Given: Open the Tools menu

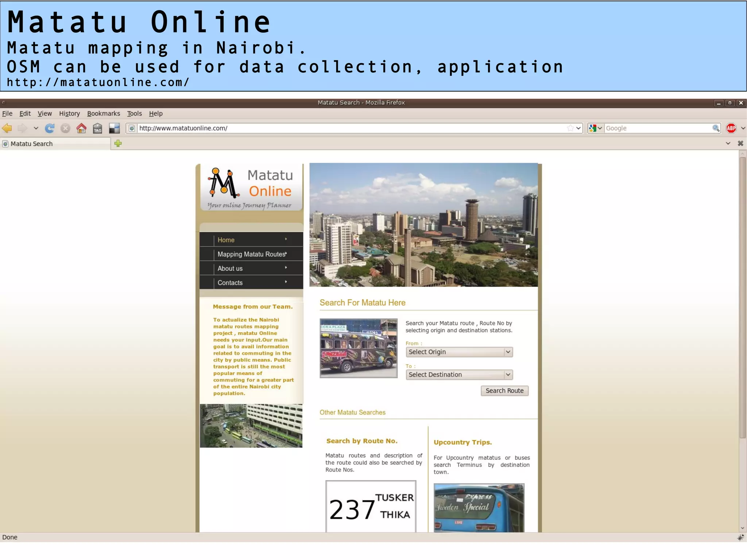Looking at the screenshot, I should click(134, 113).
